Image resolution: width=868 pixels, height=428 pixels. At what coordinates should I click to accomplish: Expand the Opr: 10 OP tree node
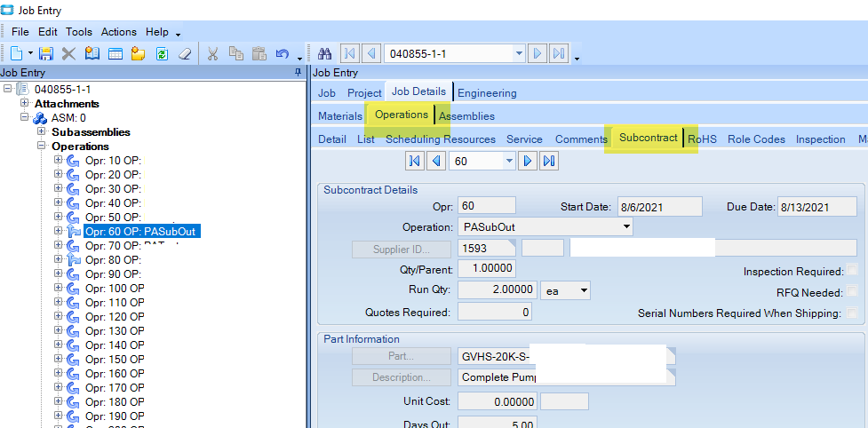click(59, 160)
